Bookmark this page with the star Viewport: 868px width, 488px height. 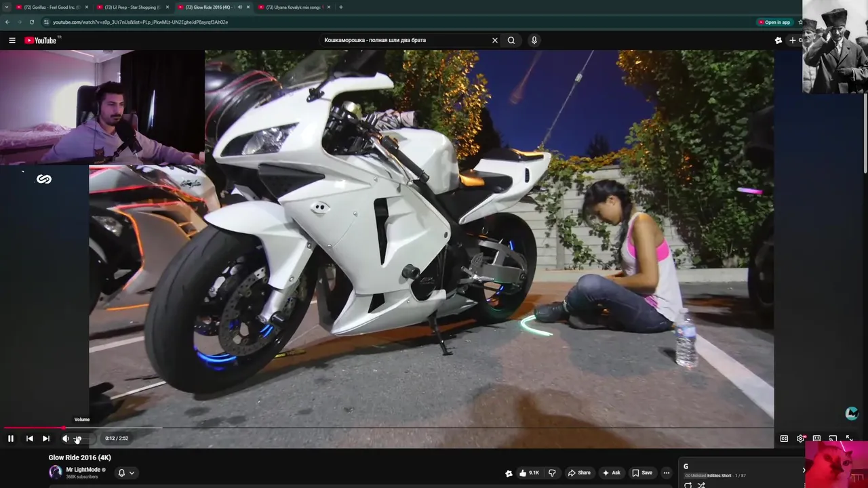pos(800,22)
